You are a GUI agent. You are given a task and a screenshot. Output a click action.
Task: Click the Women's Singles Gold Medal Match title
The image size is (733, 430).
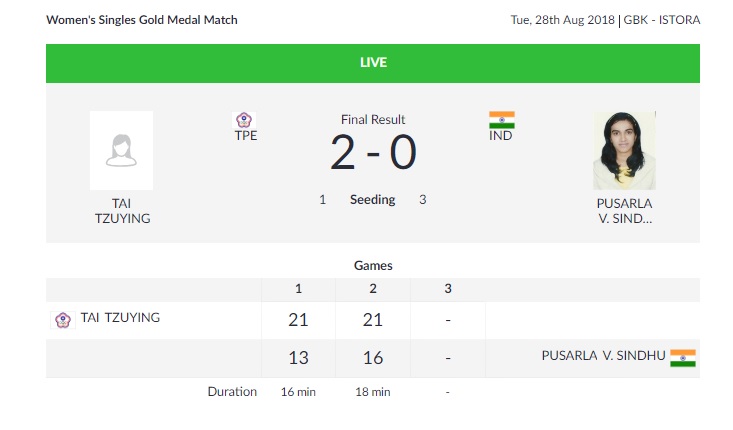tap(142, 20)
